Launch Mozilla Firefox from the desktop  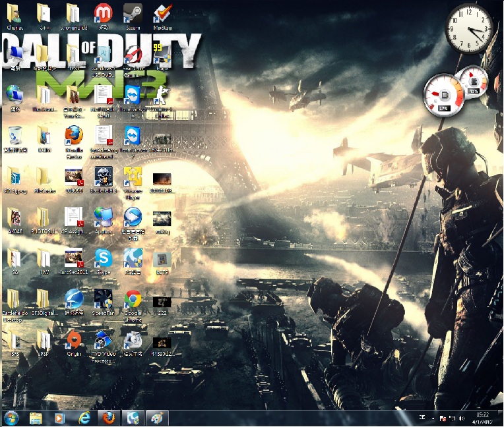(74, 142)
